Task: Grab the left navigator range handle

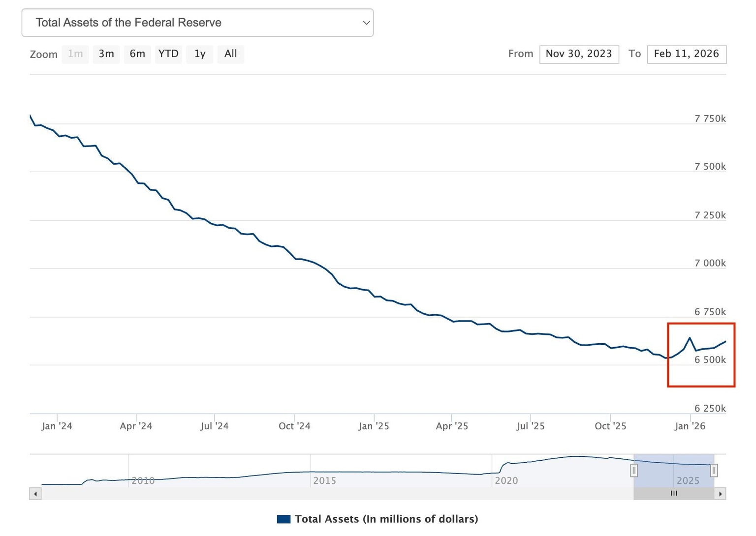Action: point(634,471)
